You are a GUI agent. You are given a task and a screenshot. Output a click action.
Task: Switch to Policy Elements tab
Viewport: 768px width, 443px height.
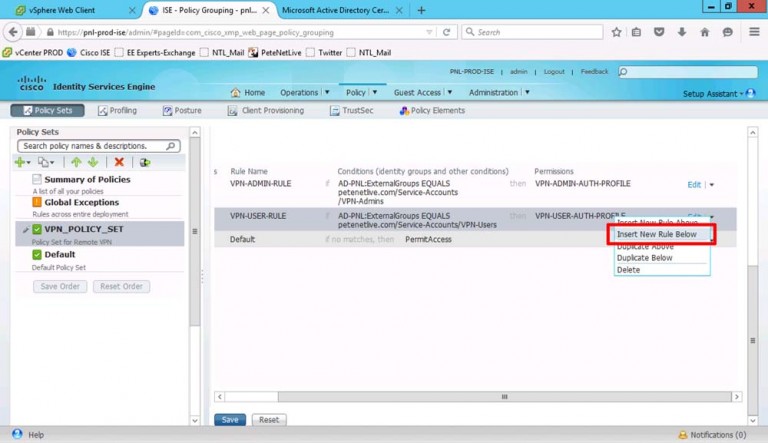click(432, 110)
